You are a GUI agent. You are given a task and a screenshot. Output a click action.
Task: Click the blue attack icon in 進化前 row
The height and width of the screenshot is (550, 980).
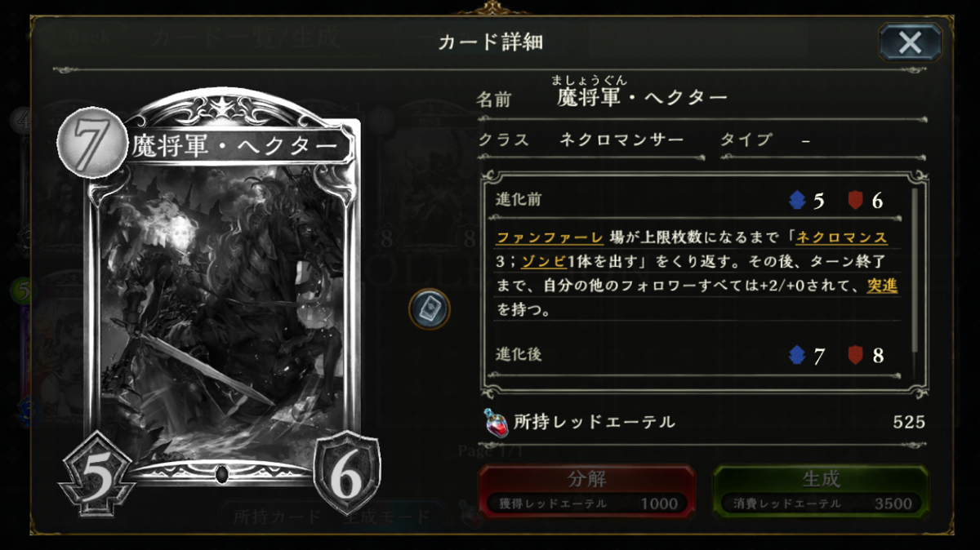click(x=797, y=200)
